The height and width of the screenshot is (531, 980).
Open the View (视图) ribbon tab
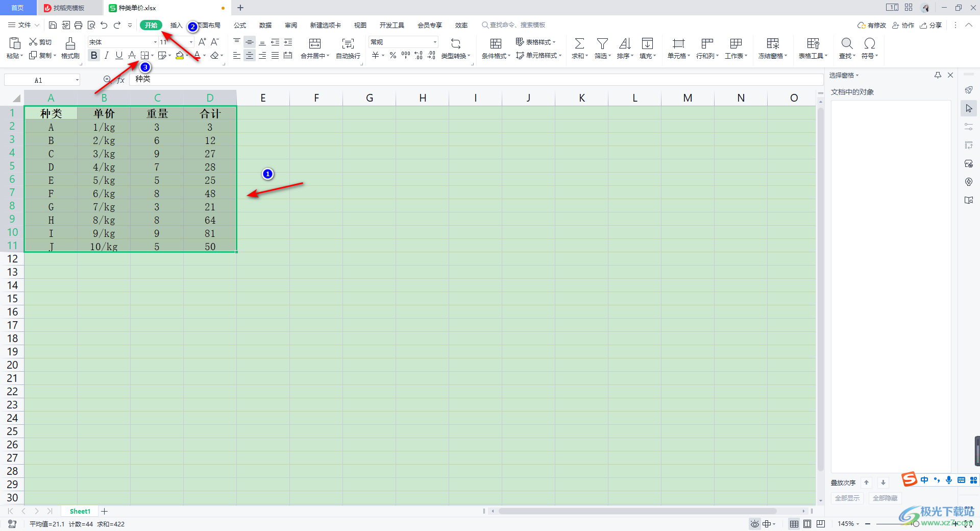tap(360, 25)
